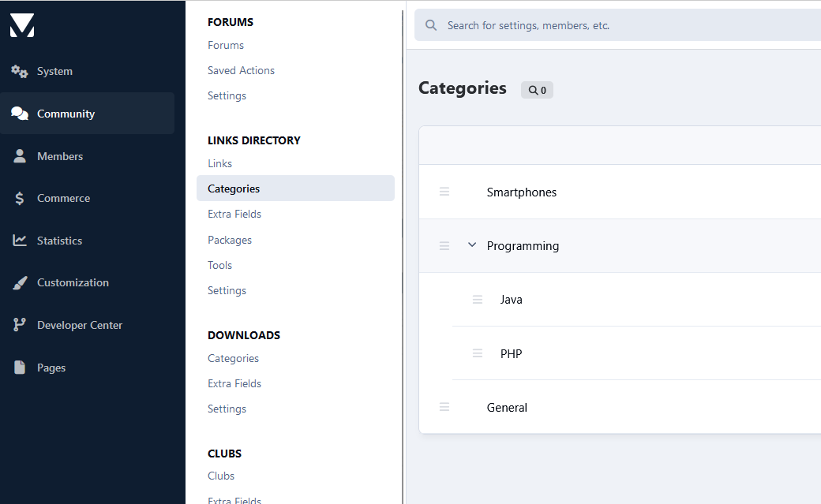Click the Members person icon
This screenshot has width=821, height=504.
(20, 156)
